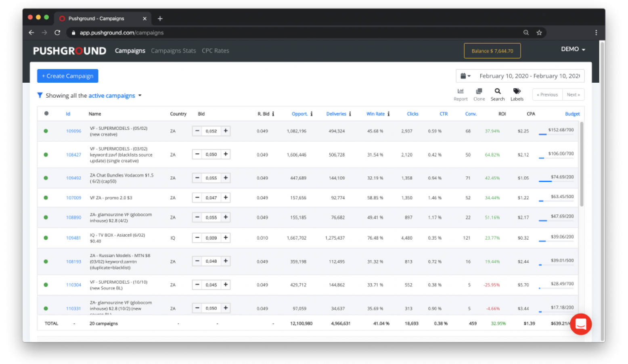The image size is (628, 364).
Task: Click the select-all circle in the table header
Action: 46,113
